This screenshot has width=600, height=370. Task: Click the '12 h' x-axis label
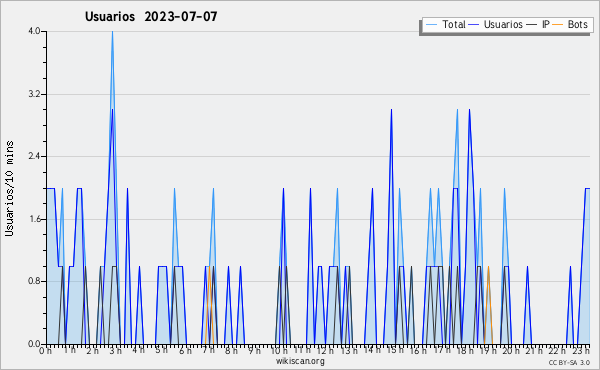[326, 350]
